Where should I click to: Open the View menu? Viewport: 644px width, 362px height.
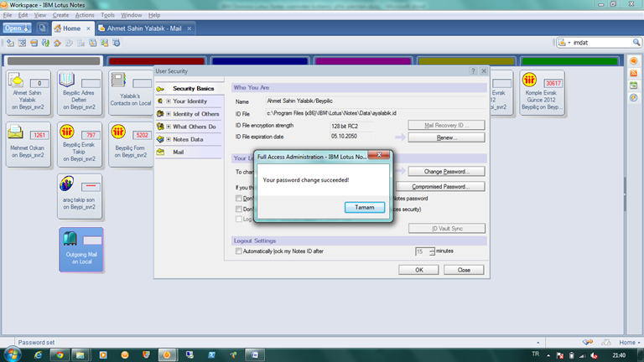click(40, 15)
